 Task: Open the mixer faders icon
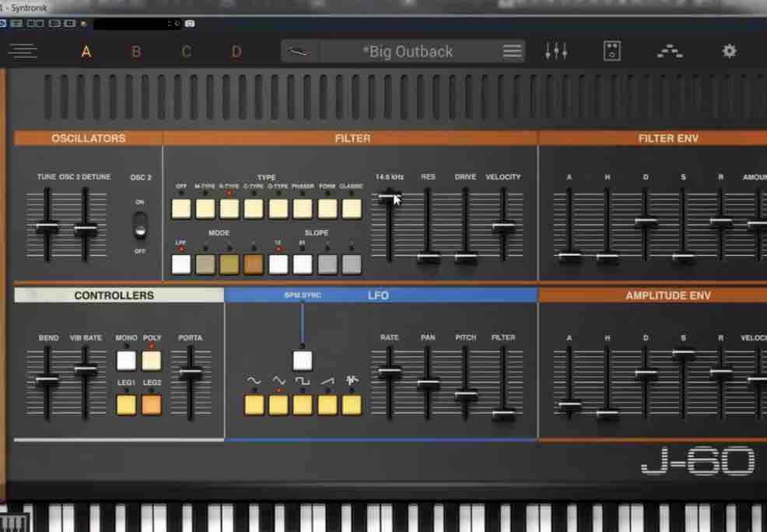[556, 51]
